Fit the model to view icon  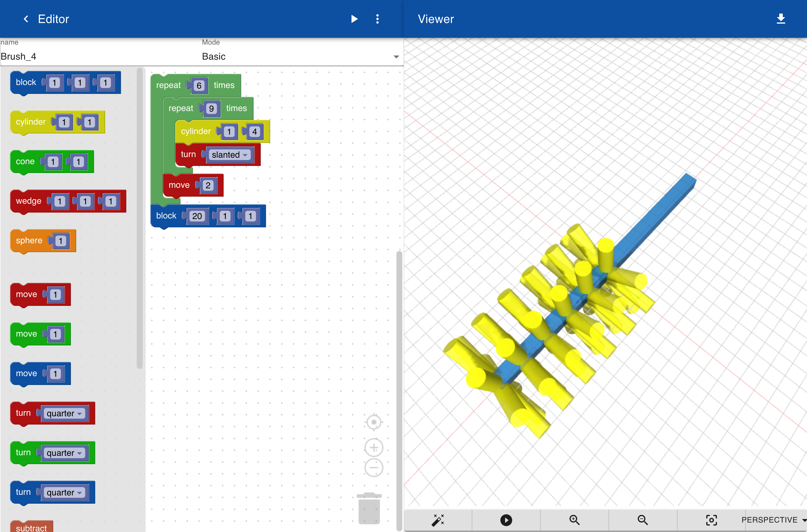711,520
